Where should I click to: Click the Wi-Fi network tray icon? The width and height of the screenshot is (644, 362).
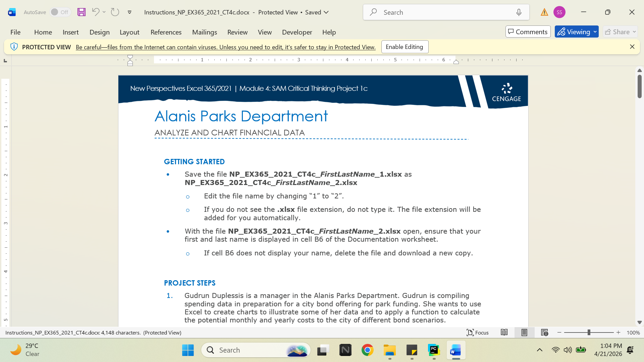click(x=555, y=350)
